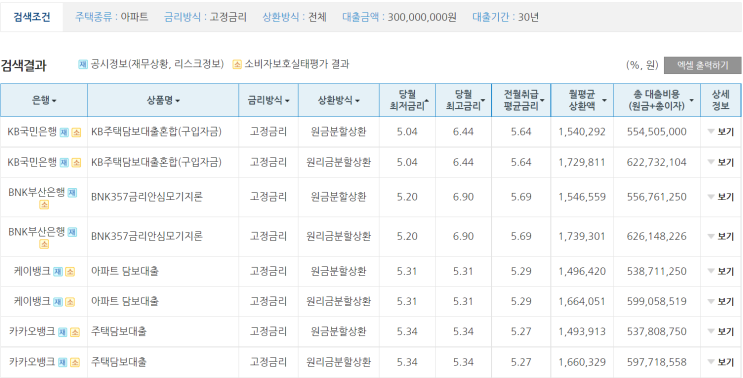
Task: Click the 소 legend icon for 소비자보호실태평가
Action: [237, 65]
